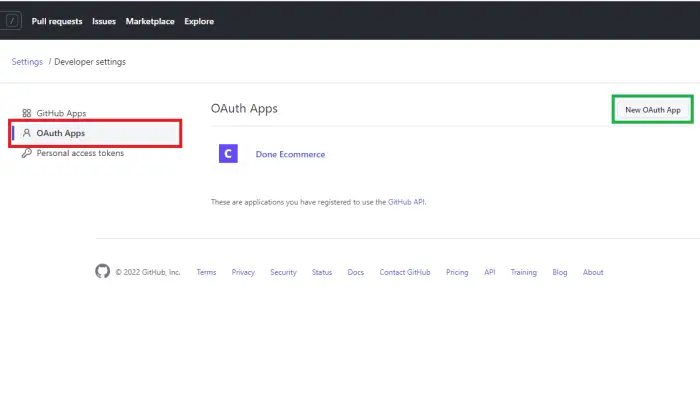
Task: Click the GitHub Apps grid icon
Action: tap(27, 113)
